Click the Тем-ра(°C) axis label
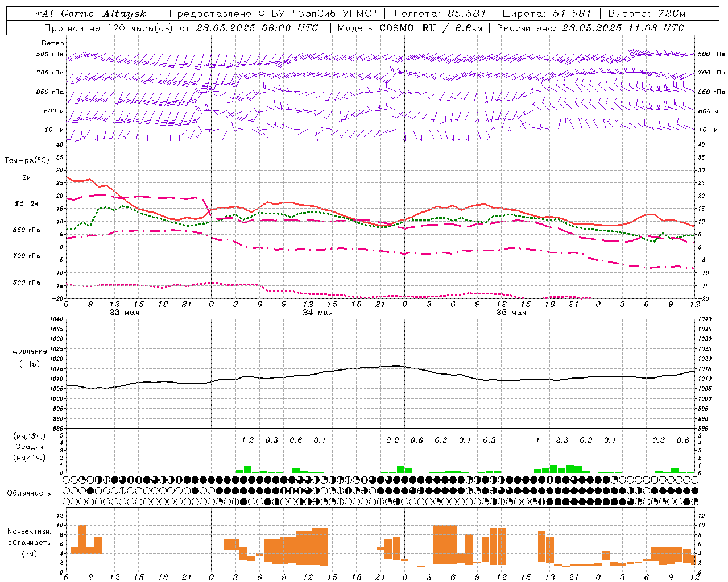 [27, 161]
